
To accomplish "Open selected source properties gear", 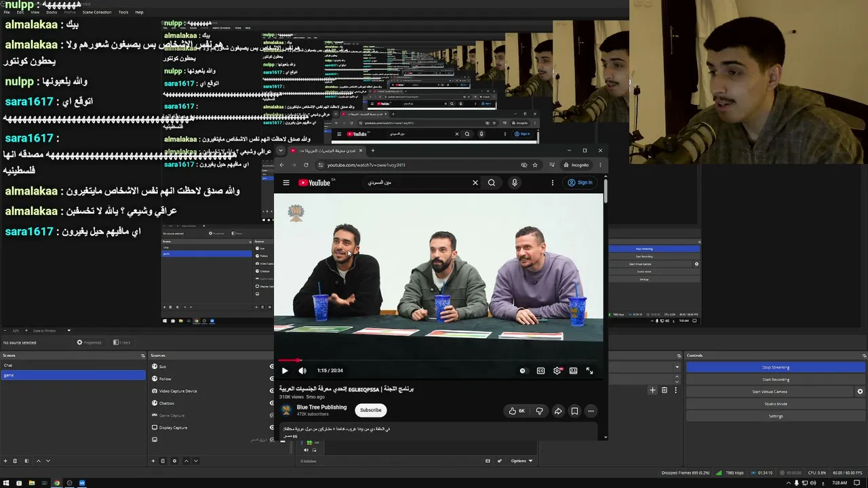I will (174, 461).
